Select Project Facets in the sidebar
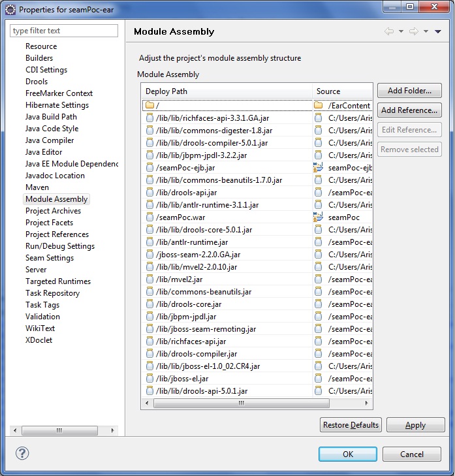This screenshot has height=476, width=455. pos(49,223)
